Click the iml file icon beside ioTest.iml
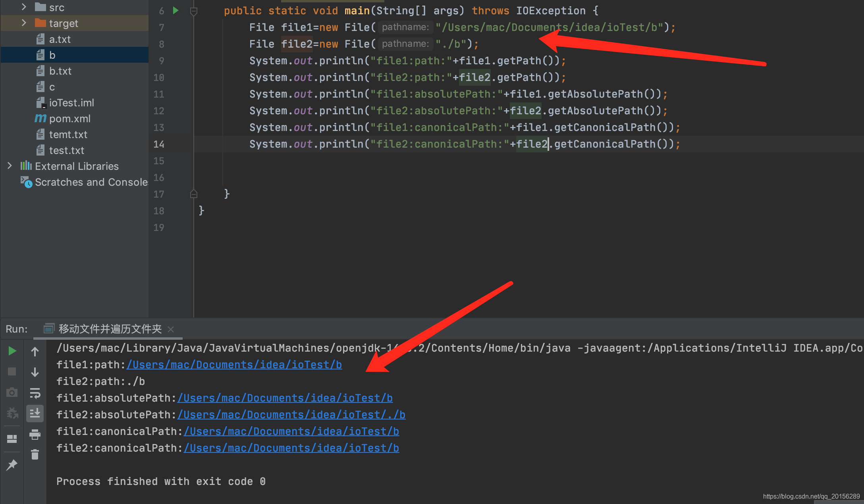864x504 pixels. coord(41,103)
